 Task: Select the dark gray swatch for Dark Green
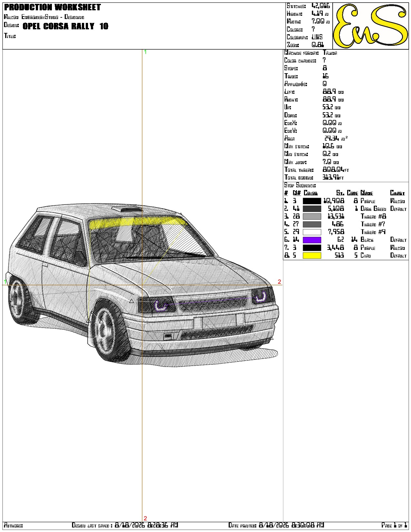tap(312, 209)
